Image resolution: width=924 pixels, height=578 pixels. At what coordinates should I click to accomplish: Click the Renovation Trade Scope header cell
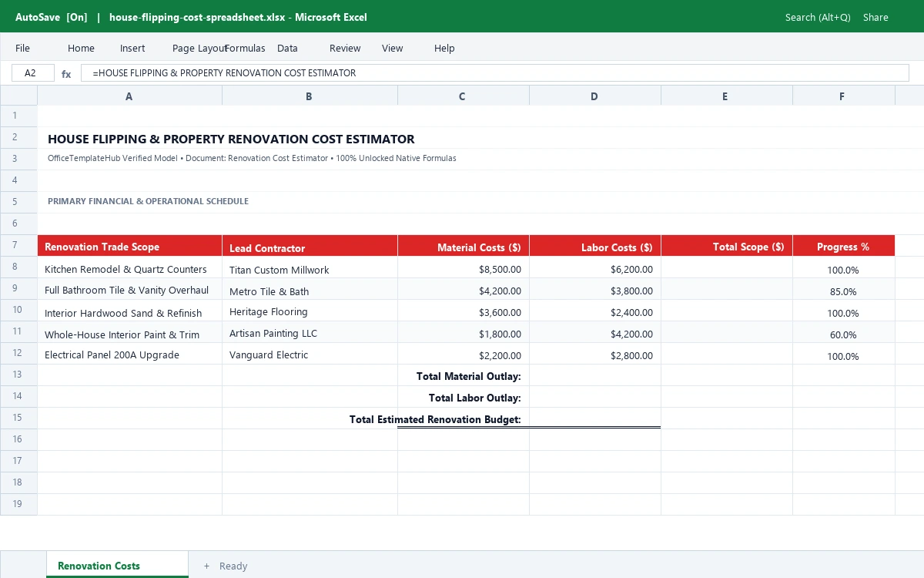click(x=129, y=246)
